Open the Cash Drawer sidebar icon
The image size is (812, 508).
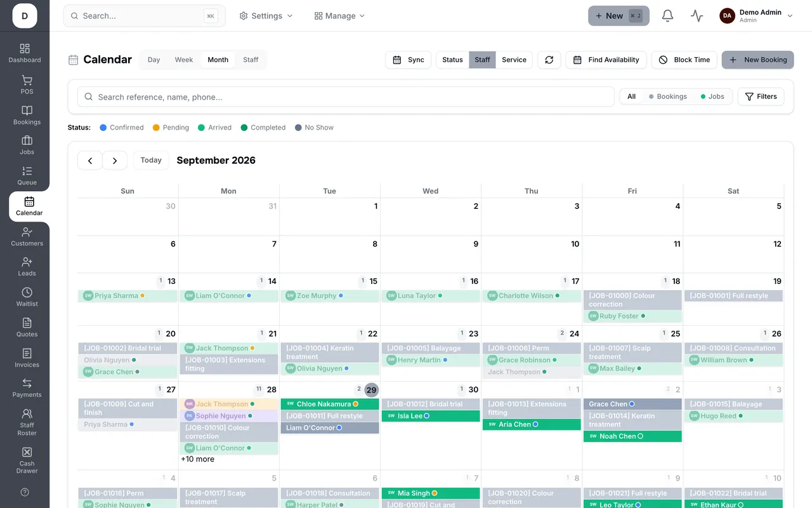pos(27,460)
